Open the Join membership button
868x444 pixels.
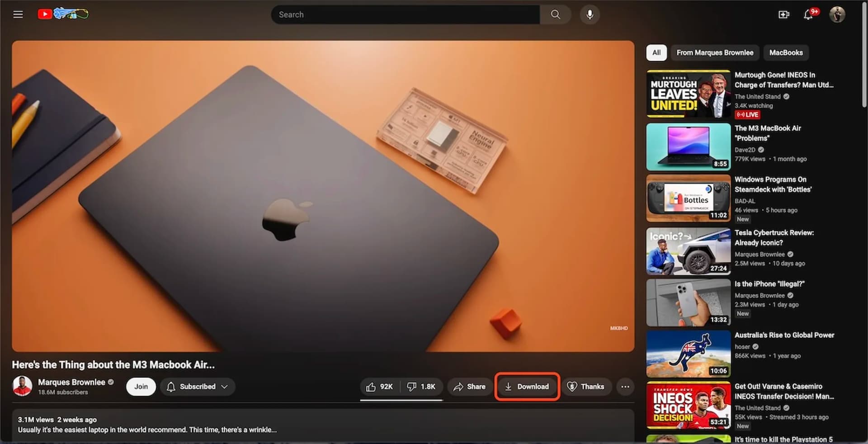coord(141,387)
